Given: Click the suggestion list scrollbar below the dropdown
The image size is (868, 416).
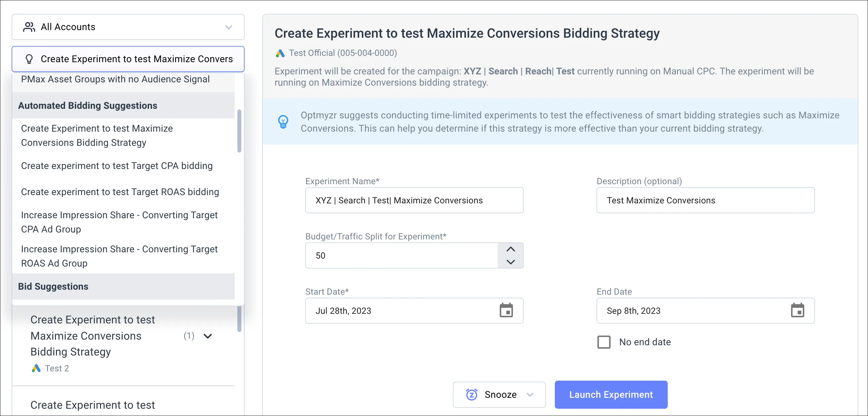Looking at the screenshot, I should click(239, 319).
